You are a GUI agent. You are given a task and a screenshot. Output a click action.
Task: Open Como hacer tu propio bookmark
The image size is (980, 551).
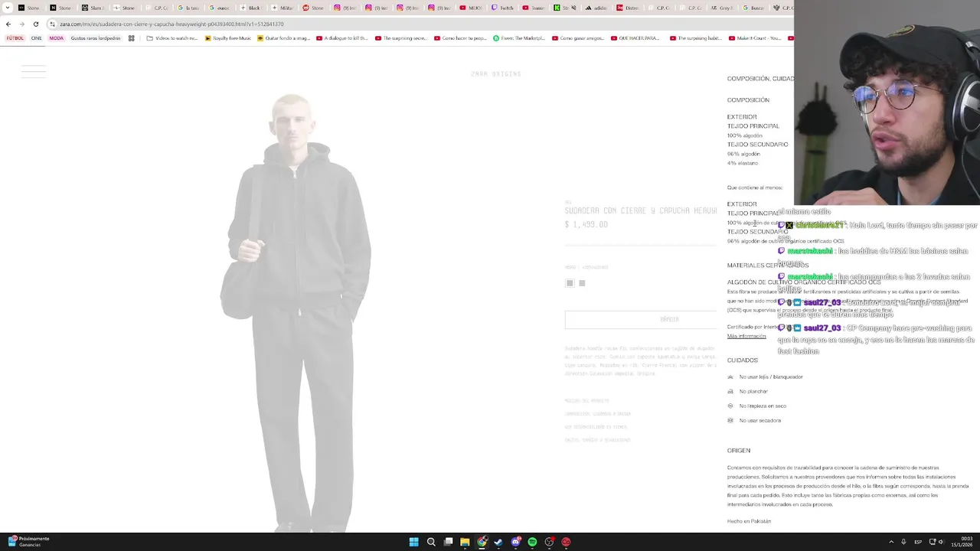pos(460,38)
